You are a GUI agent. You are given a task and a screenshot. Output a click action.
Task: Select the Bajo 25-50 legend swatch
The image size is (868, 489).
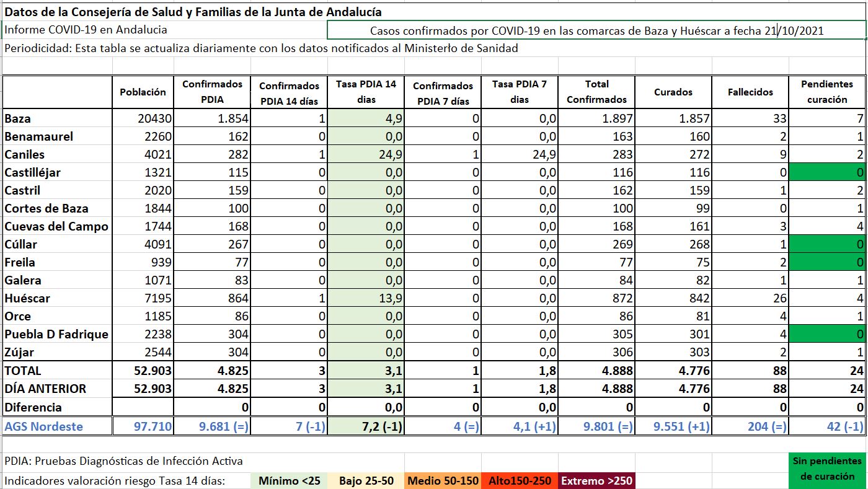[x=366, y=481]
